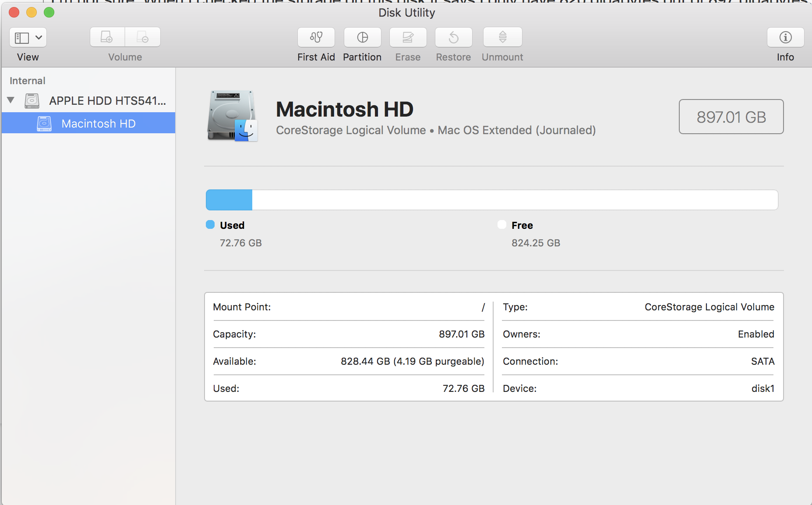This screenshot has width=812, height=505.
Task: Open the View sidebar options dropdown
Action: coord(28,37)
